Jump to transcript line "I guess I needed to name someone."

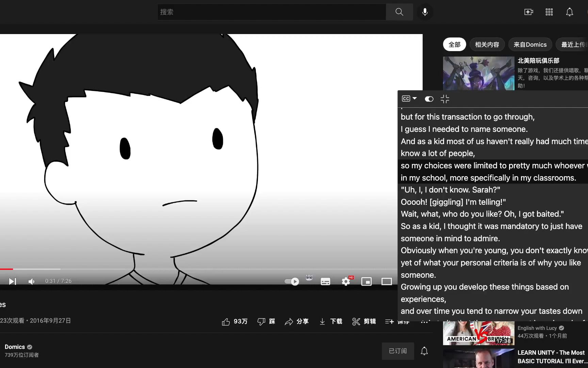pos(464,129)
